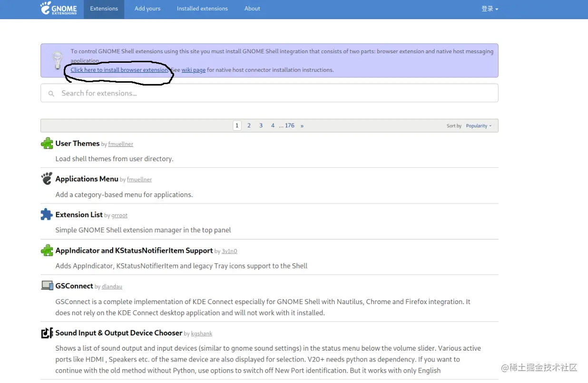This screenshot has height=383, width=588.
Task: Open the About page
Action: (252, 9)
